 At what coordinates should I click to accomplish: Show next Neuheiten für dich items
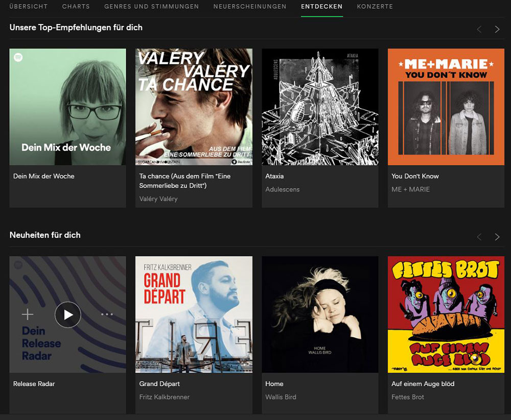pyautogui.click(x=497, y=237)
